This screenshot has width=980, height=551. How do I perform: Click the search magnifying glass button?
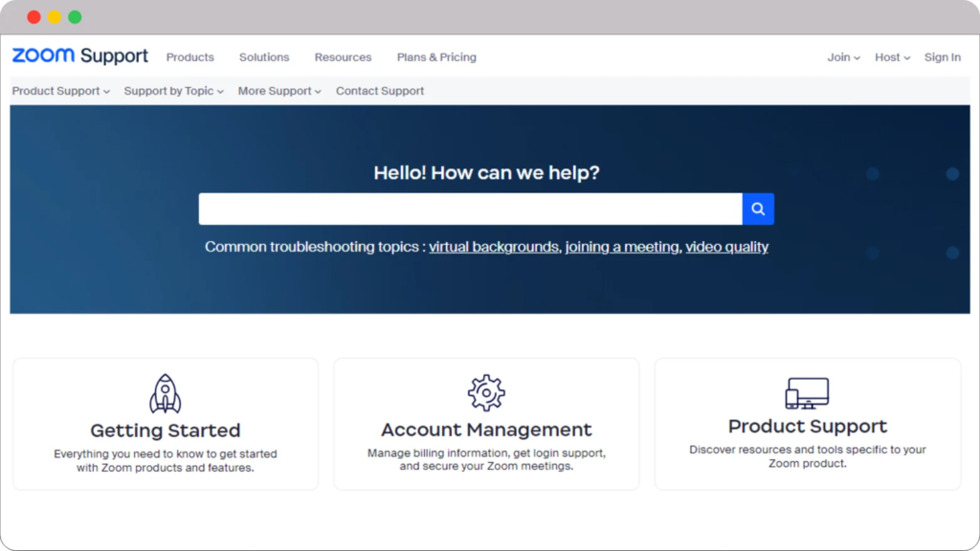[757, 209]
